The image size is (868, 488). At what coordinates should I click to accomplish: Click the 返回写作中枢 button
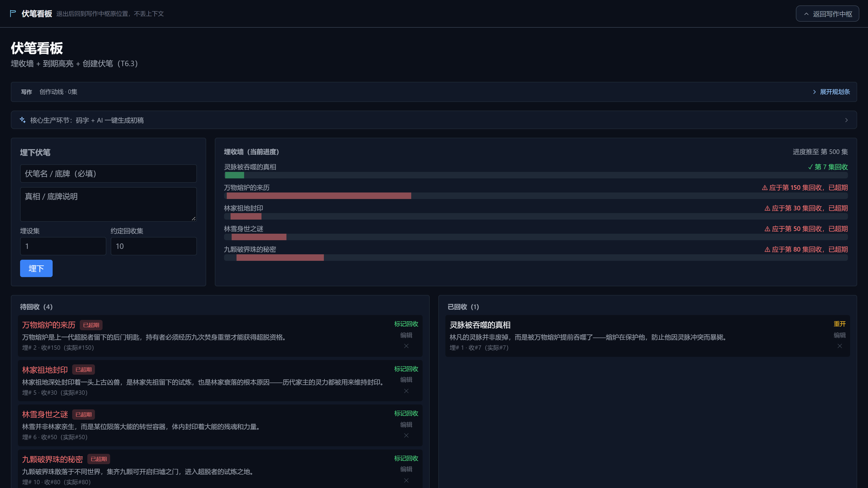827,14
